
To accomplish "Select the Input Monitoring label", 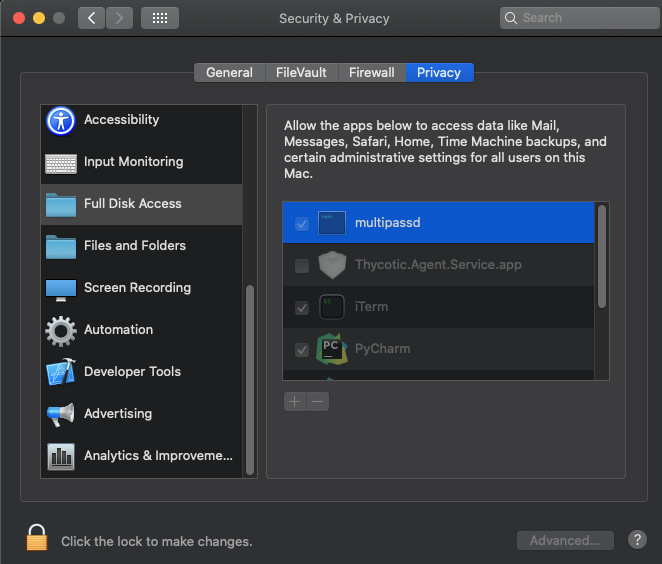I will (x=133, y=162).
